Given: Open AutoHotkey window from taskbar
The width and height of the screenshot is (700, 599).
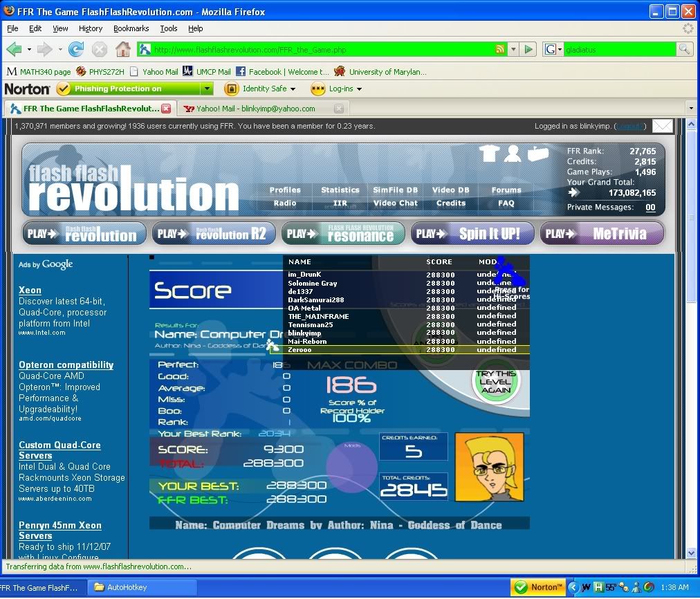Looking at the screenshot, I should (127, 587).
